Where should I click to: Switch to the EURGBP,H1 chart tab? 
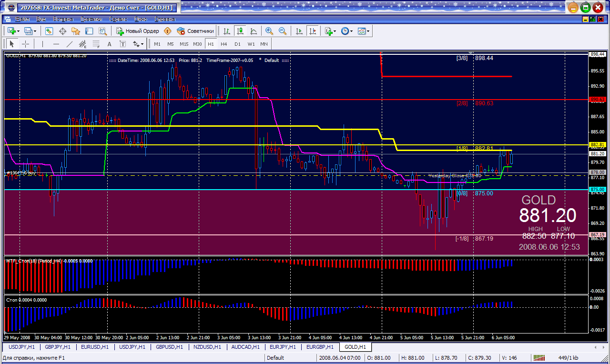tap(320, 347)
